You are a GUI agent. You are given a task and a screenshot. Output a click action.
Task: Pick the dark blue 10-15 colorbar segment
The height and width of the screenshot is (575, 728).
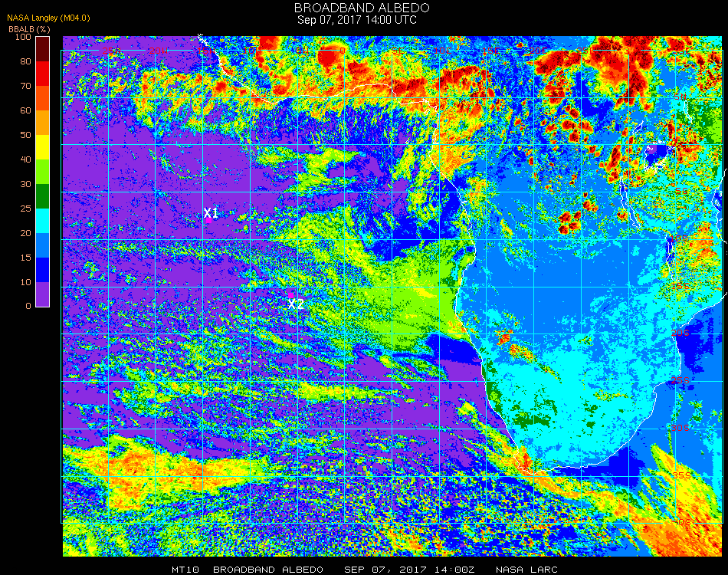pyautogui.click(x=42, y=270)
